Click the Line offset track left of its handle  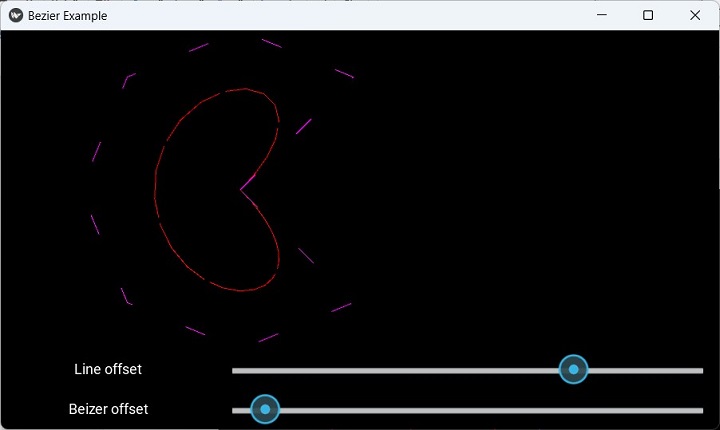point(400,370)
